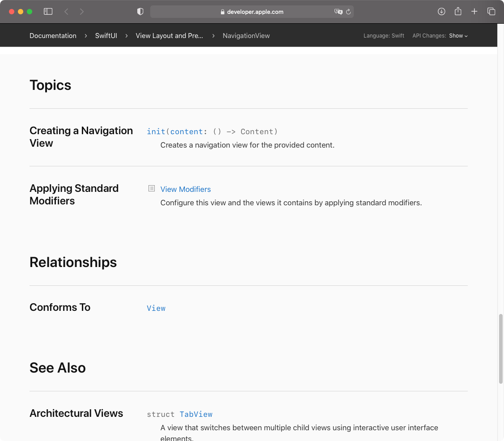Click the translate page icon
504x441 pixels.
[338, 12]
